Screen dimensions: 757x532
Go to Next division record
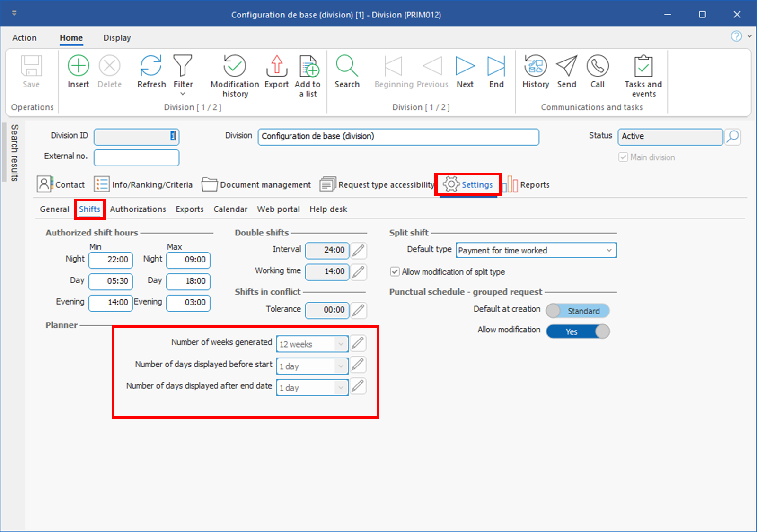[x=465, y=66]
